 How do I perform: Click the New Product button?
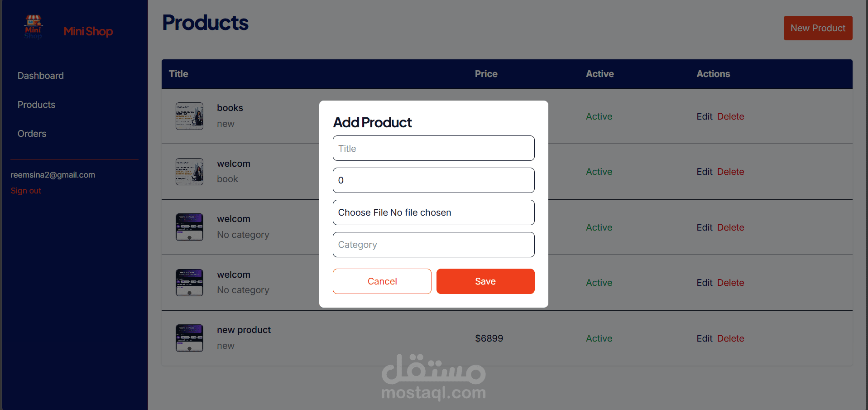click(818, 28)
